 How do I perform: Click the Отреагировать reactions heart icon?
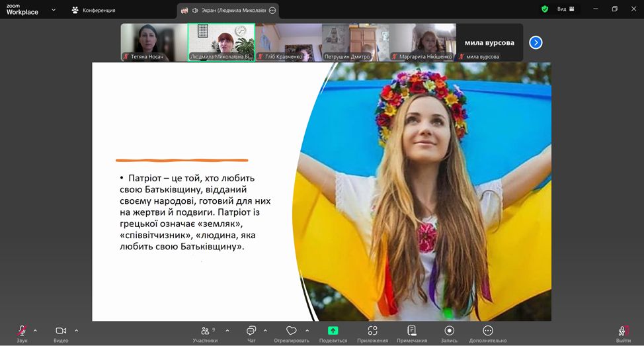coord(291,331)
